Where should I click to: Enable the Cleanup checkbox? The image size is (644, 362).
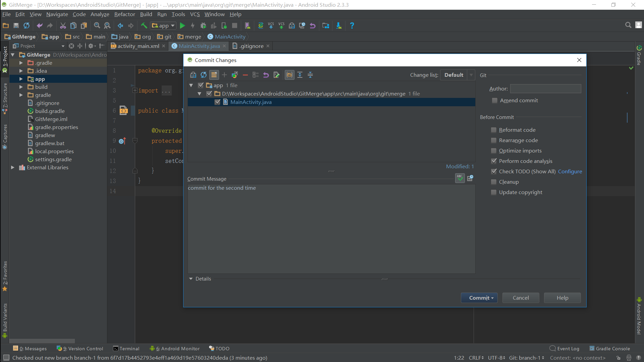tap(494, 182)
